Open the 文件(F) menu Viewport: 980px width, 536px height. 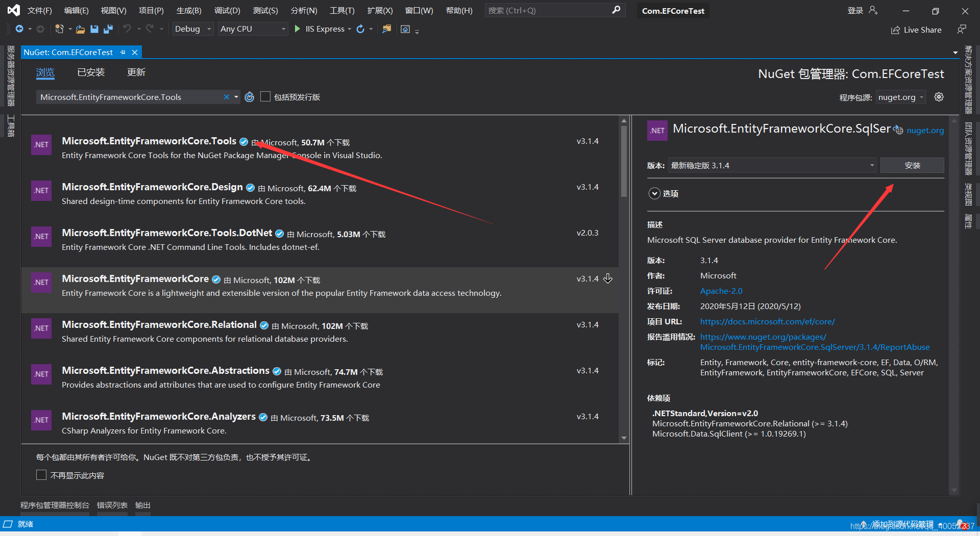click(39, 10)
